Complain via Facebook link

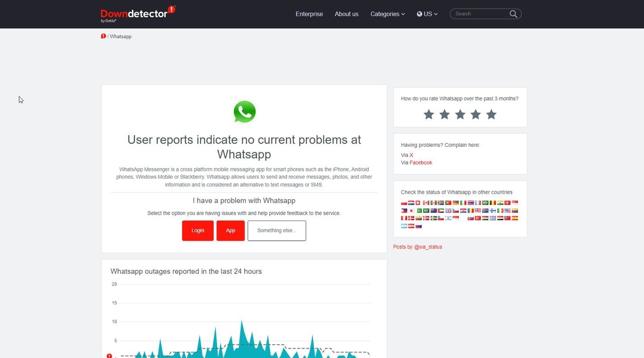pyautogui.click(x=421, y=162)
